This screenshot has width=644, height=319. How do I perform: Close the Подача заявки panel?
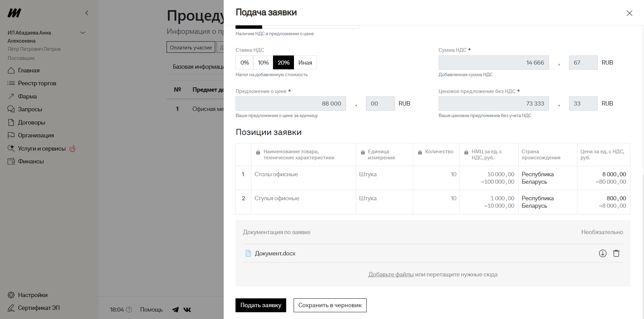pyautogui.click(x=629, y=13)
